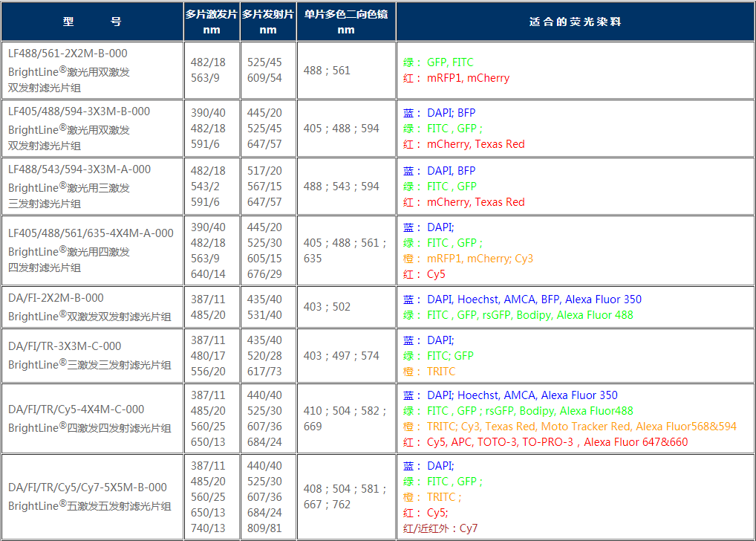
Task: Select model LF488/561-2X2M-B-000
Action: coord(68,54)
